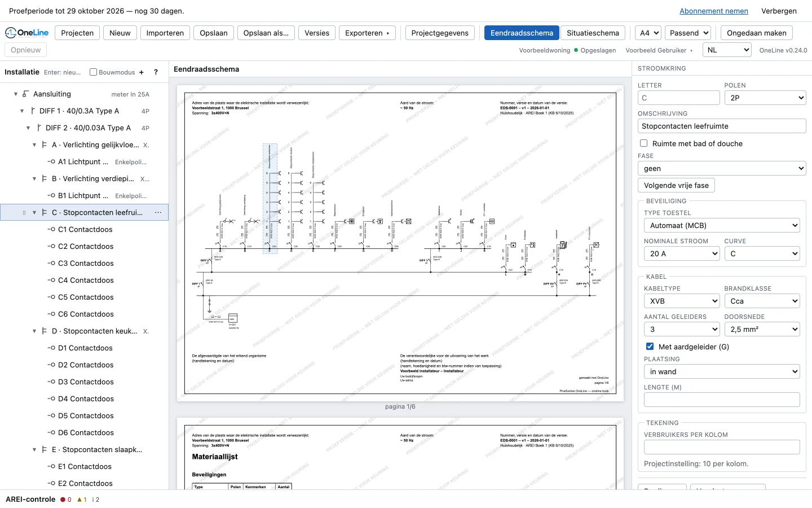Image resolution: width=812 pixels, height=508 pixels.
Task: Click the Aansluiting connection icon
Action: (x=25, y=94)
